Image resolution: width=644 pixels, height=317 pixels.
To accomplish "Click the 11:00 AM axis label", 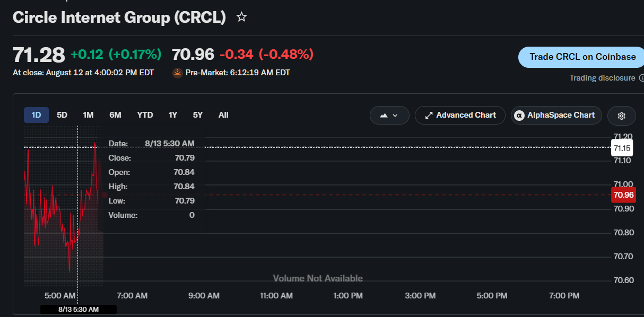I will coord(276,295).
